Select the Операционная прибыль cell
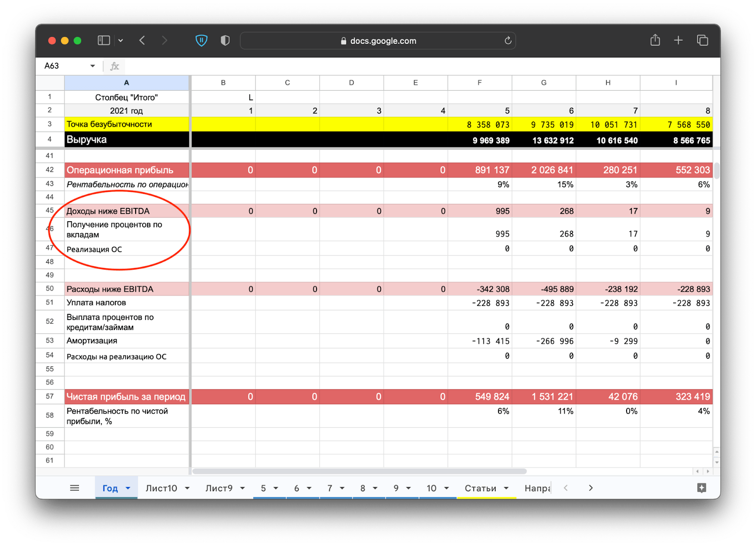 tap(127, 170)
